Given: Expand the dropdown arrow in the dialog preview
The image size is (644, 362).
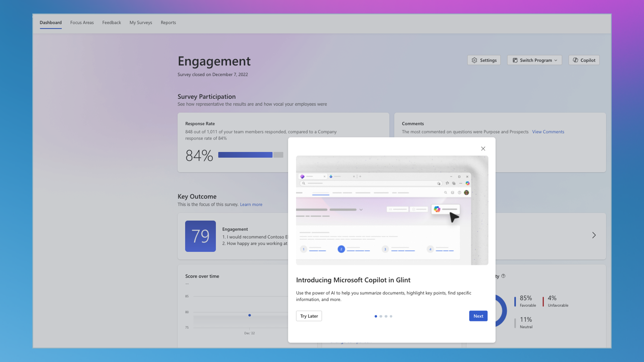Looking at the screenshot, I should tap(361, 210).
